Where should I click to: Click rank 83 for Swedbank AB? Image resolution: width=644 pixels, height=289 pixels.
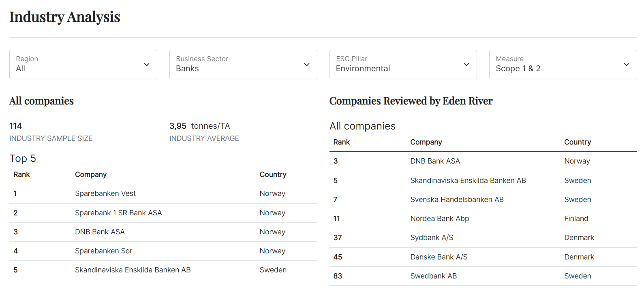point(338,276)
